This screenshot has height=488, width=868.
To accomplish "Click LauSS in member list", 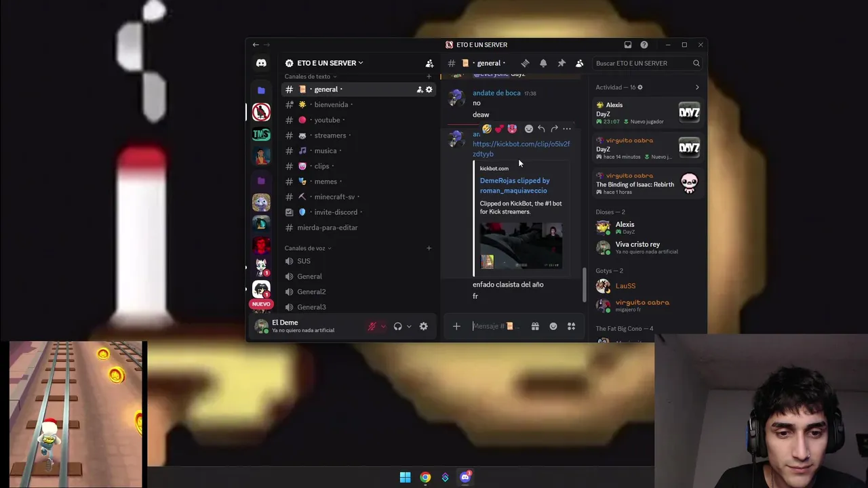I will point(625,286).
